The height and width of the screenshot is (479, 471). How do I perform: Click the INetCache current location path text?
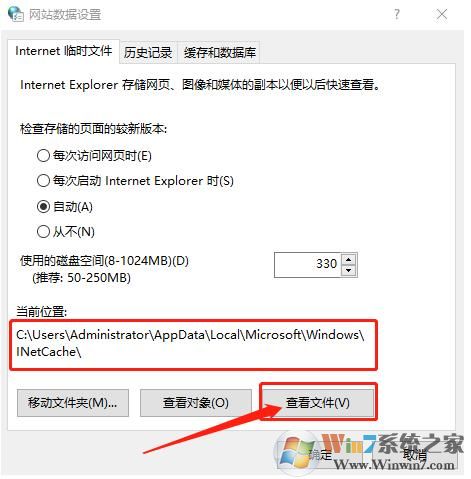click(190, 343)
